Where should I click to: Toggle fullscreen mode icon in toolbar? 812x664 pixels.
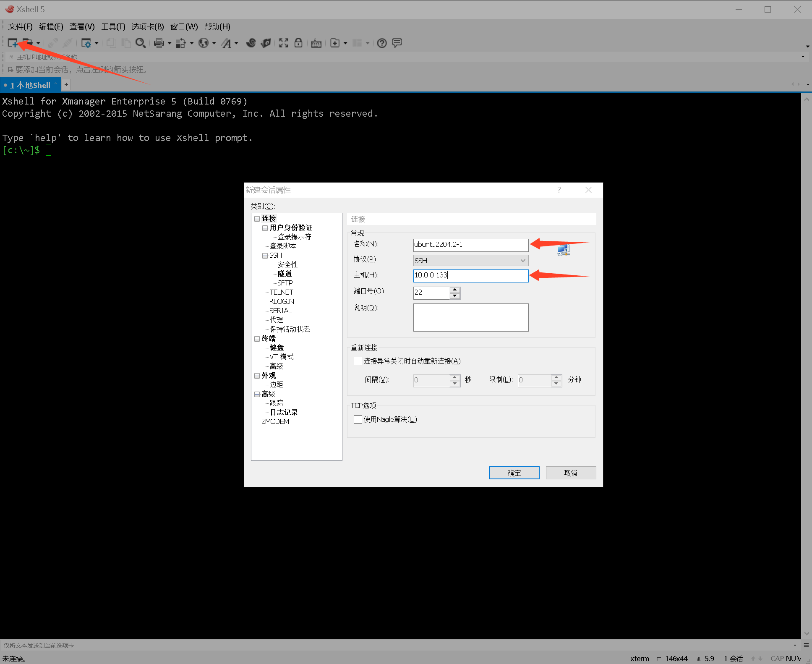click(284, 43)
